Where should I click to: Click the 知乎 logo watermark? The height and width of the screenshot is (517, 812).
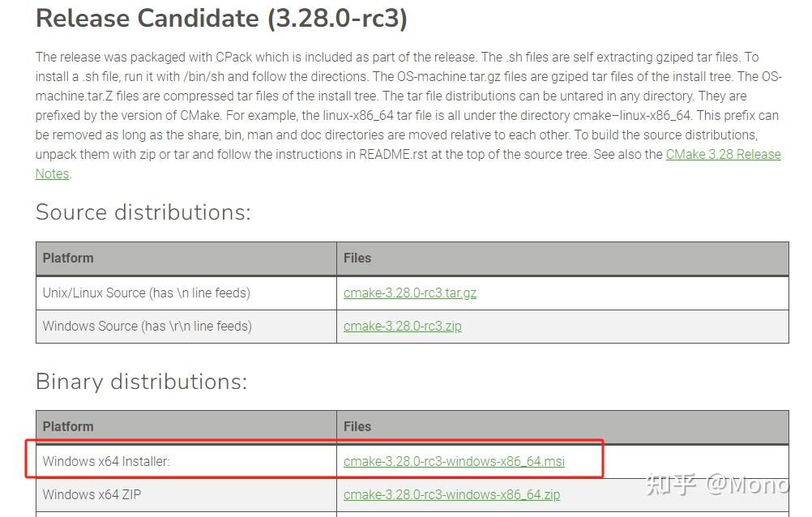[669, 485]
